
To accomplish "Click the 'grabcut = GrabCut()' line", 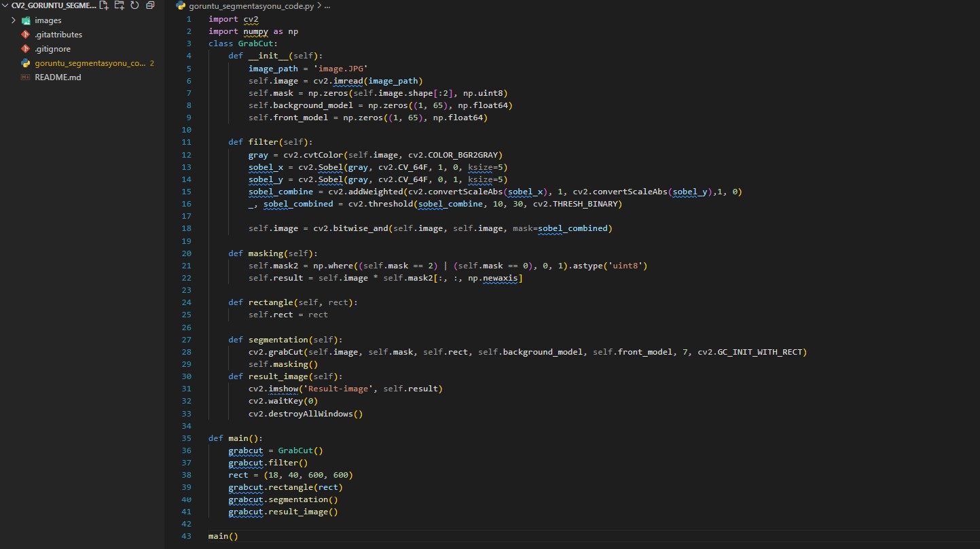I will click(276, 450).
